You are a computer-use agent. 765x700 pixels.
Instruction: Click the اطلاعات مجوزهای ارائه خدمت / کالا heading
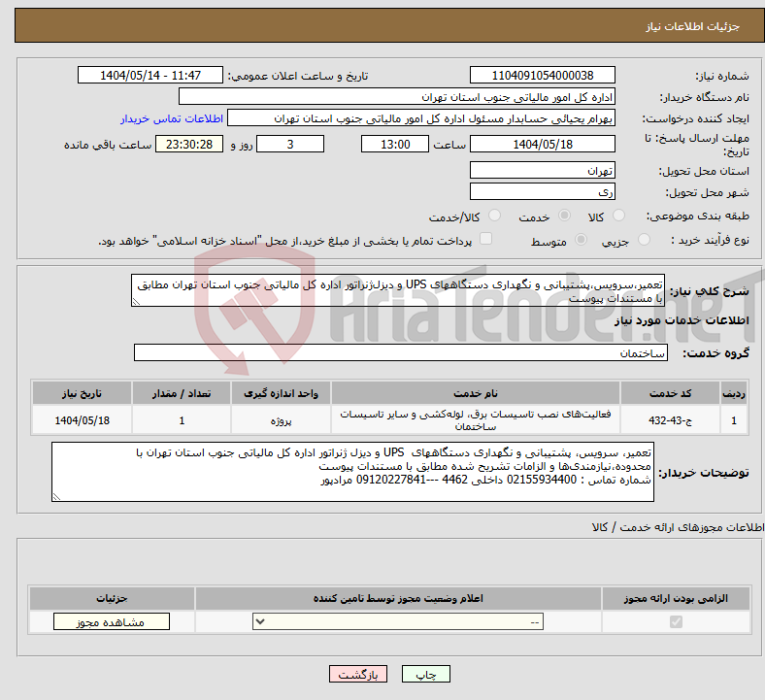point(678,527)
